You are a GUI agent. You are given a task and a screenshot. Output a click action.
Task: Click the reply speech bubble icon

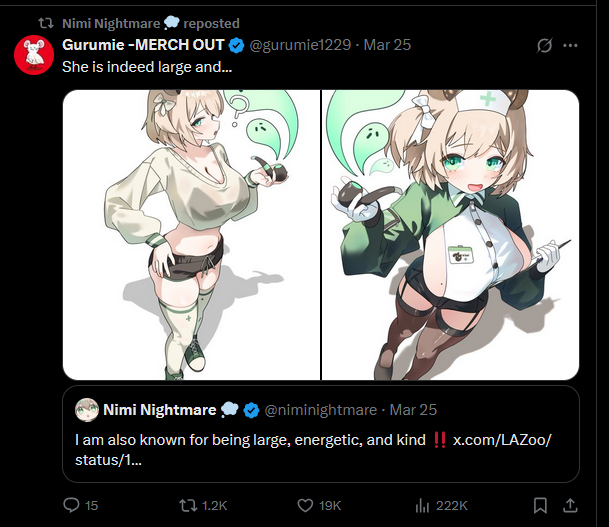click(x=71, y=505)
